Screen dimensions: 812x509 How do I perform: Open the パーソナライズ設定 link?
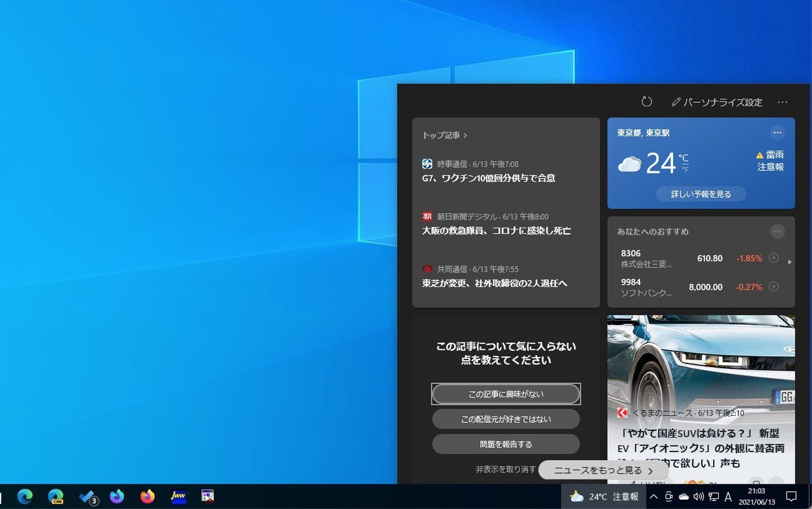point(717,102)
